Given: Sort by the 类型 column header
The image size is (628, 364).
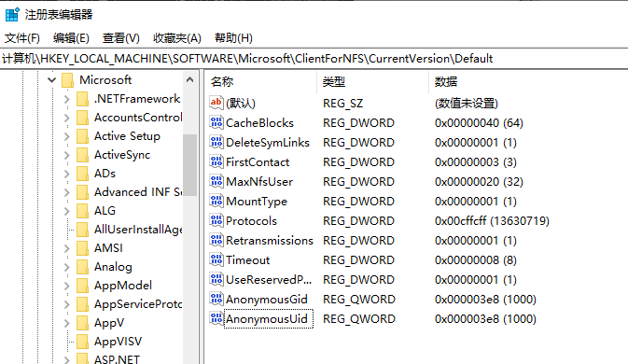Looking at the screenshot, I should click(x=373, y=82).
